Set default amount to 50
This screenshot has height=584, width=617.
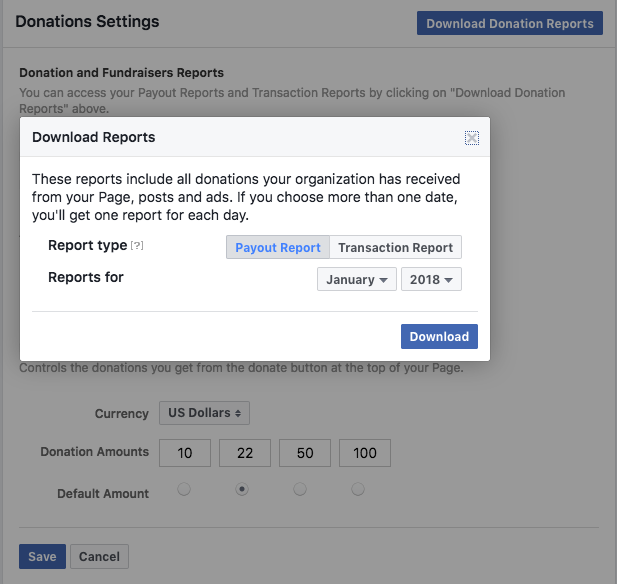[x=300, y=490]
